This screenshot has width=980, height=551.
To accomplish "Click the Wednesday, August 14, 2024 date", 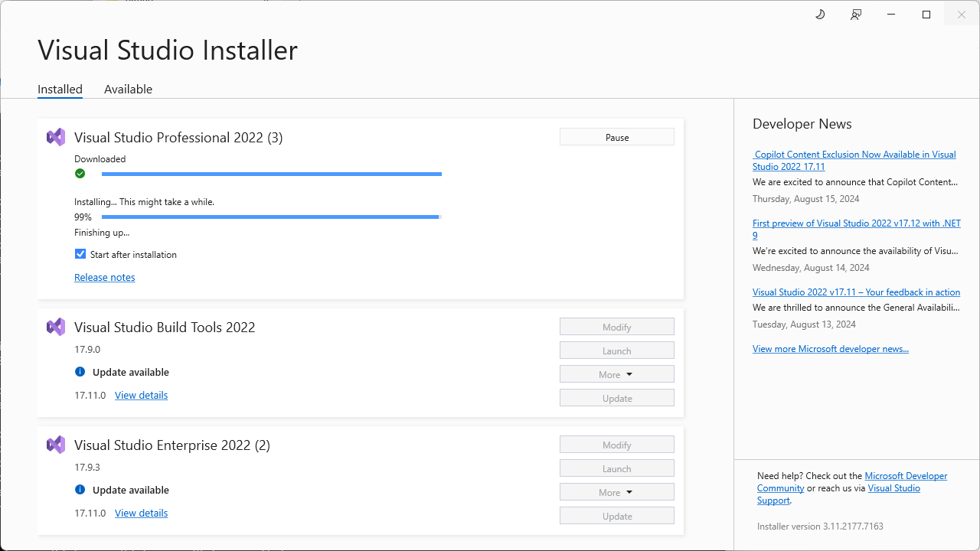I will [811, 267].
